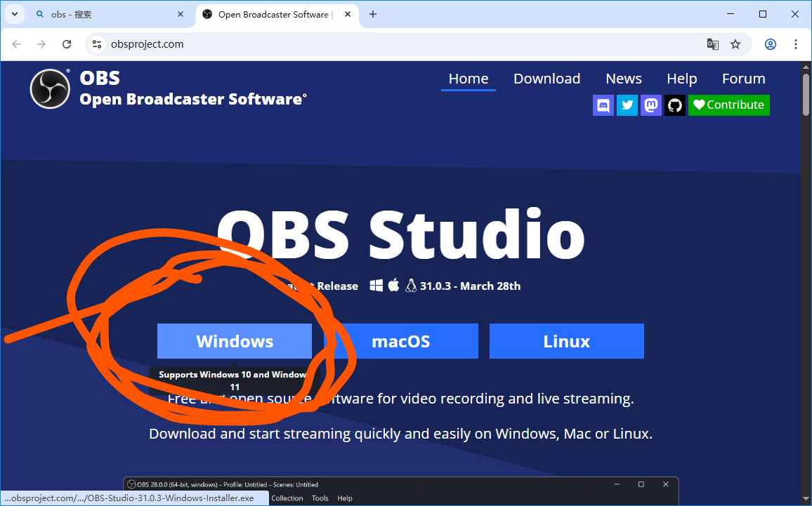Open the OBS GitHub link
The height and width of the screenshot is (506, 812).
[675, 105]
